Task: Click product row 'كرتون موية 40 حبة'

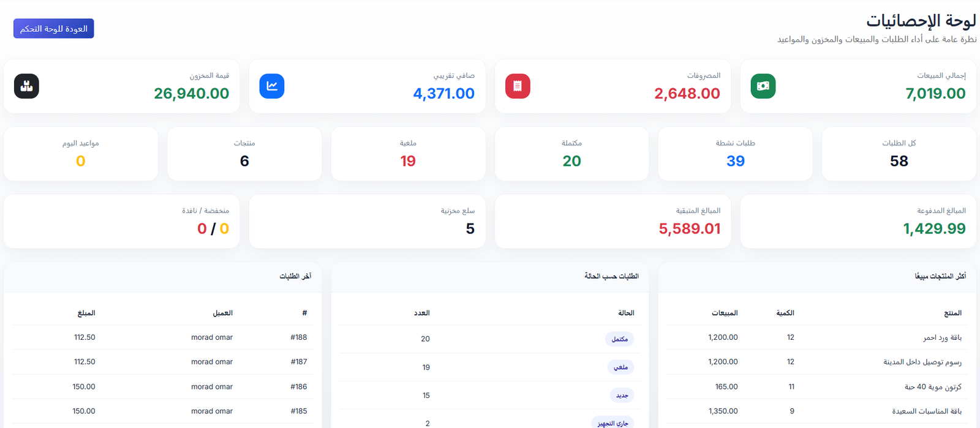Action: [817, 387]
